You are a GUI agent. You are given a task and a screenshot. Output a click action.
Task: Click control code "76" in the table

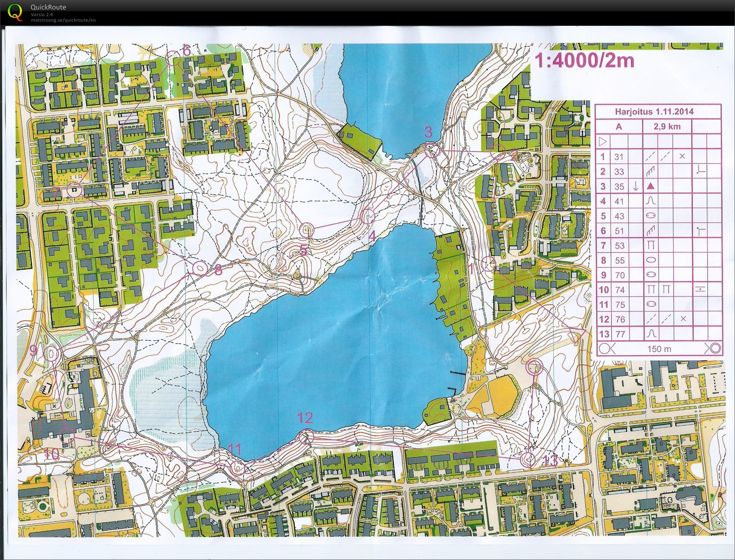coord(620,319)
